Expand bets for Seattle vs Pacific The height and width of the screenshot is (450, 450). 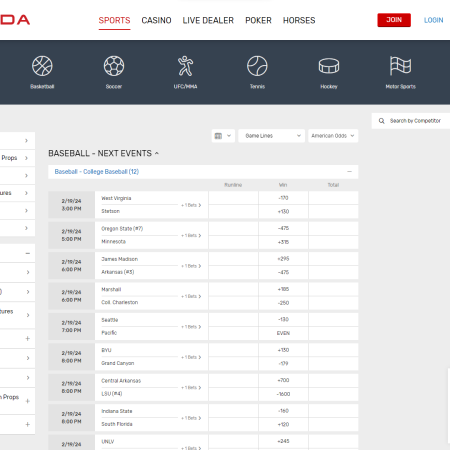[191, 327]
